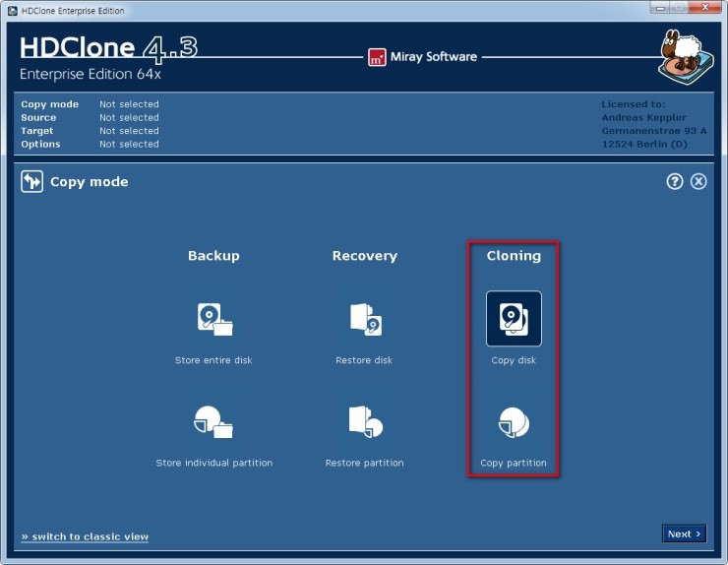Click the Licensed to text

633,104
